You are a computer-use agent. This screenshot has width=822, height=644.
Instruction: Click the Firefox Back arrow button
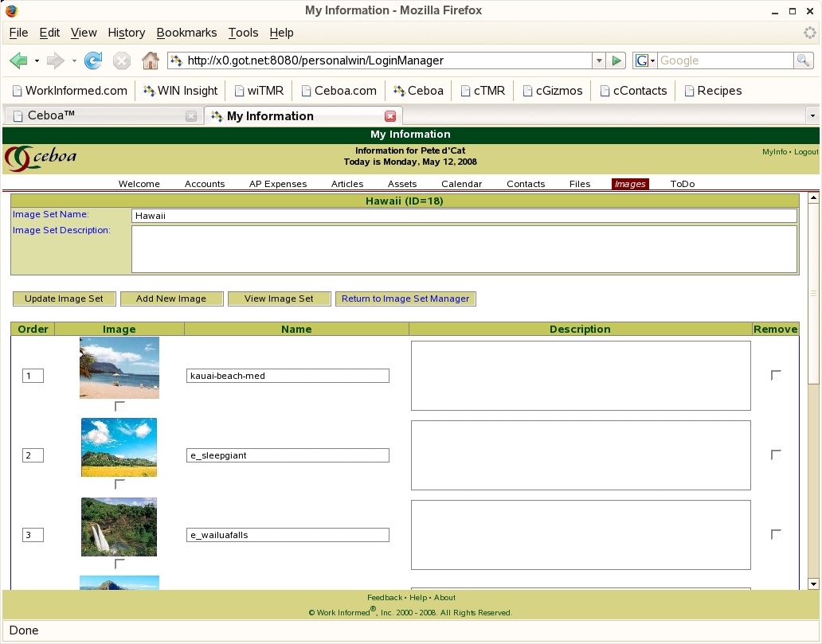coord(18,60)
